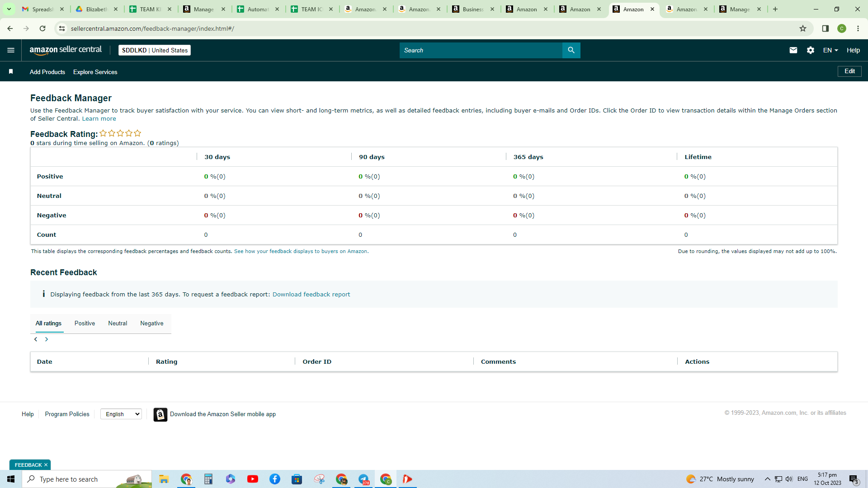Open the notification center icon
This screenshot has height=488, width=868.
point(854,479)
